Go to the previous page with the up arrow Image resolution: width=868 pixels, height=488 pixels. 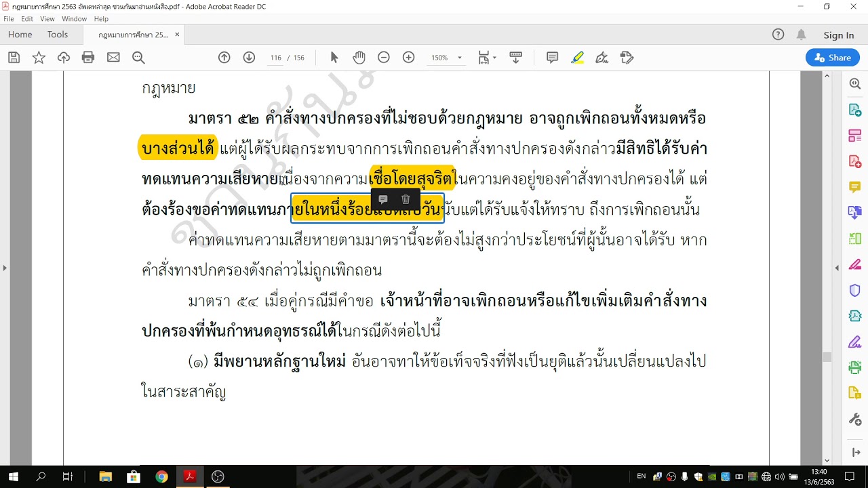point(224,58)
